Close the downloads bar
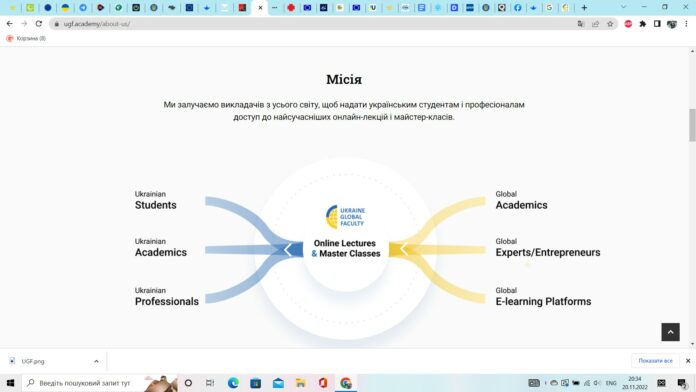 pyautogui.click(x=688, y=361)
